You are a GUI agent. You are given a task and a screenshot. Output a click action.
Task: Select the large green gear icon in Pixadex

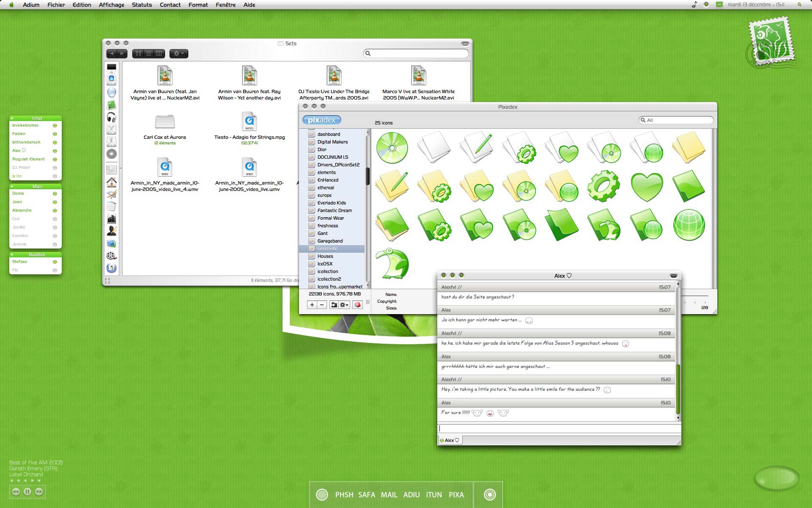coord(604,186)
